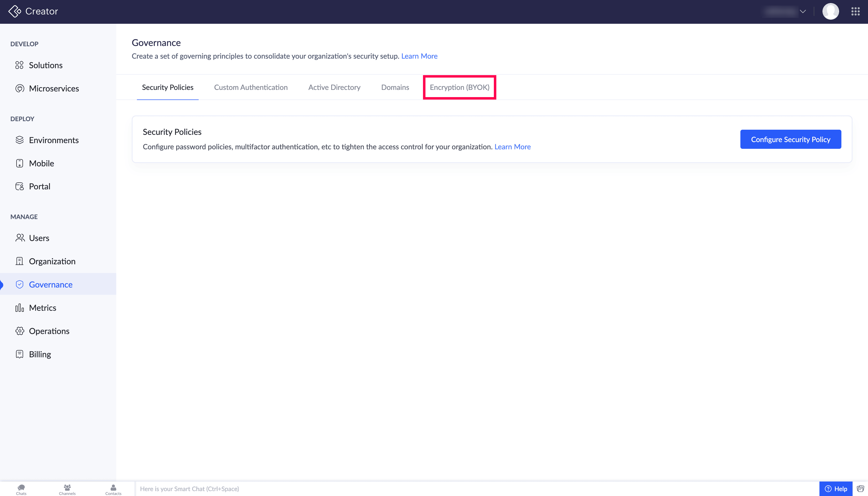Click Configure Security Policy button
This screenshot has width=868, height=496.
790,139
